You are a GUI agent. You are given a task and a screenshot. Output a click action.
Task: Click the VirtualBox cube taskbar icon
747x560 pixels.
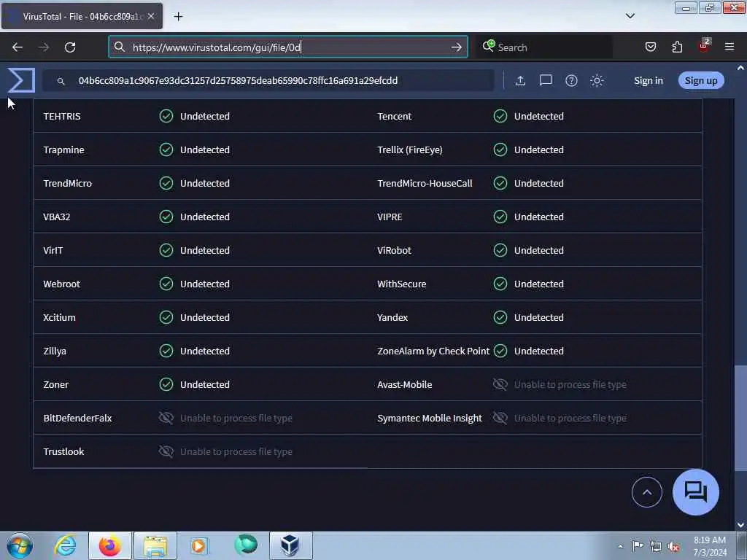coord(290,545)
